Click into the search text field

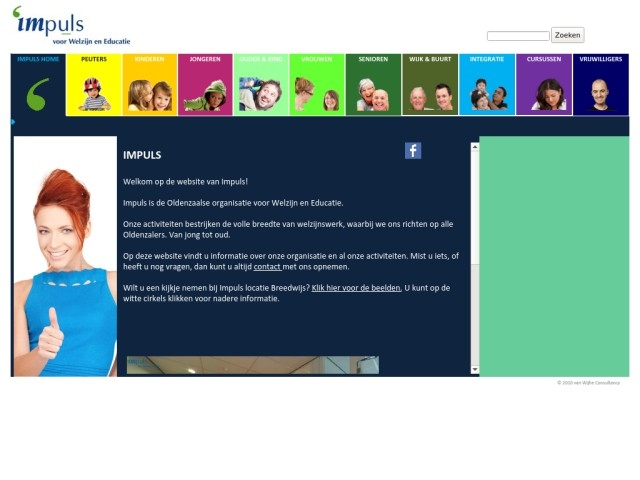coord(518,36)
